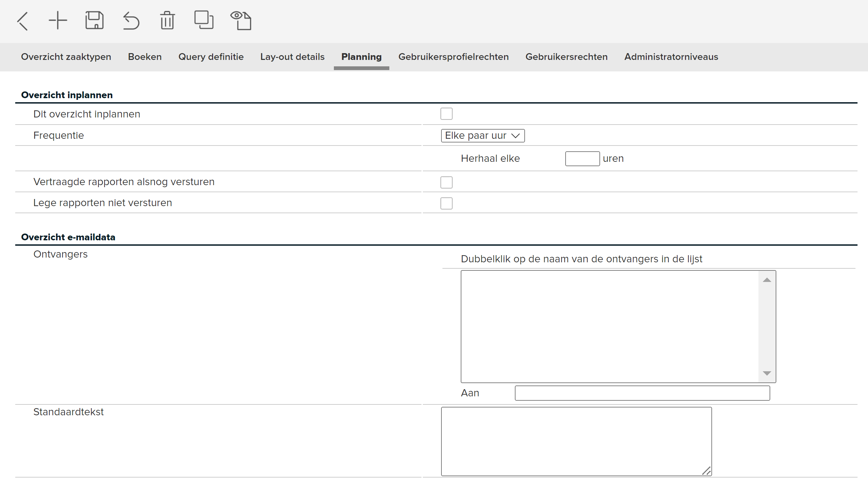Focus the Herhaal elke uren field
The height and width of the screenshot is (486, 868).
coord(582,159)
